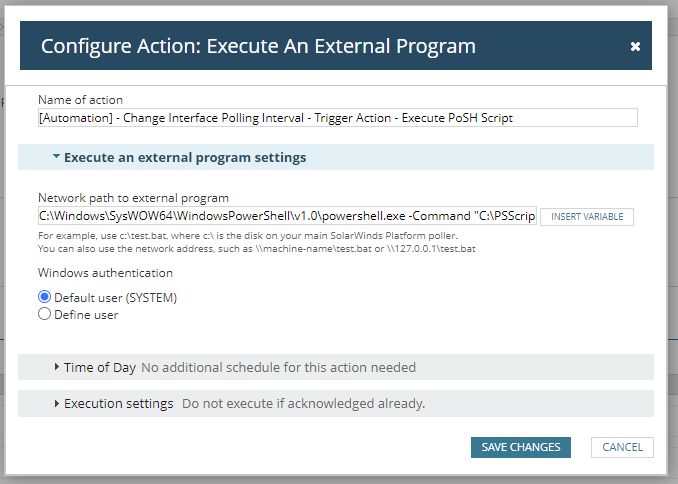The height and width of the screenshot is (484, 678).
Task: Save changes to the action
Action: point(521,447)
